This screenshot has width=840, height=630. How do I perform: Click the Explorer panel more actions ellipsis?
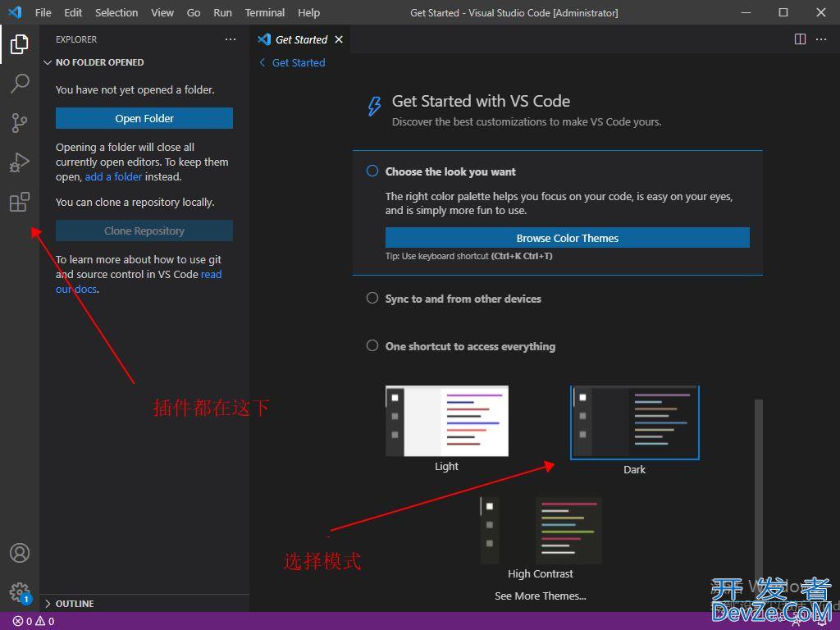(231, 39)
